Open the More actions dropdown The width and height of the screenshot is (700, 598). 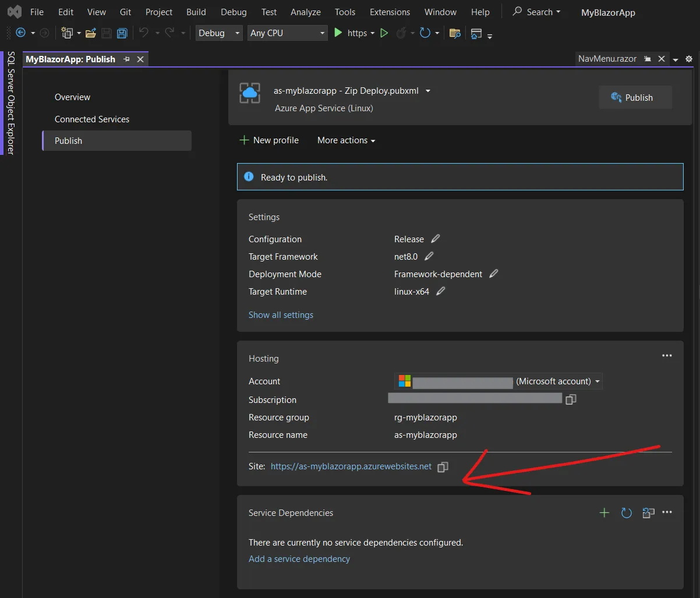(346, 140)
